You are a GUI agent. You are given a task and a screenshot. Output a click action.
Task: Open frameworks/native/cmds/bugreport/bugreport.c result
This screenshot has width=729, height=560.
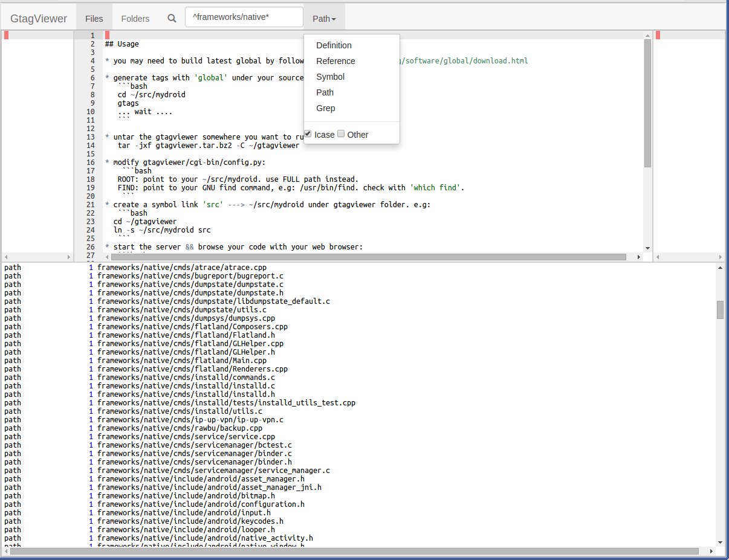pos(190,275)
